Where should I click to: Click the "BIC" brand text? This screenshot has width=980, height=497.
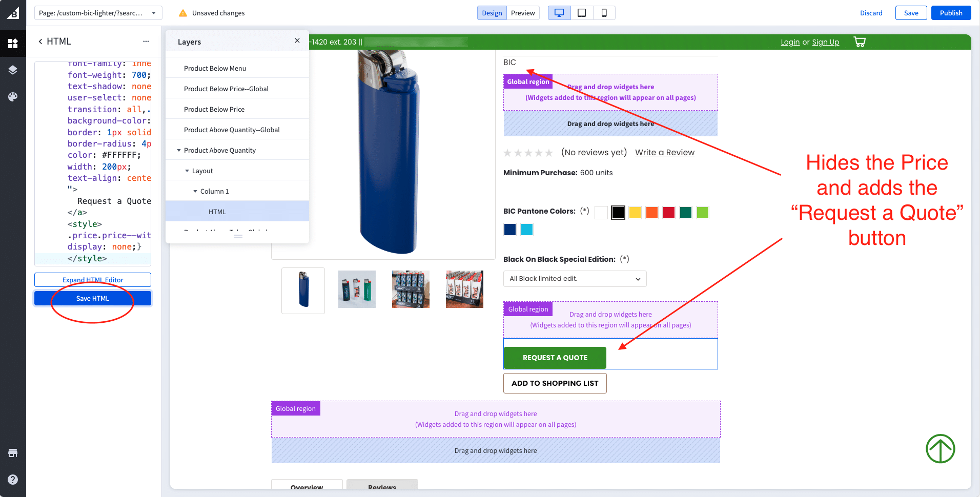pyautogui.click(x=509, y=63)
